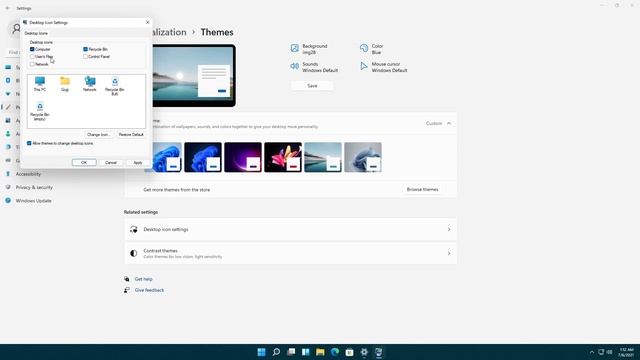Click the Color palette icon
The image size is (640, 360).
[x=364, y=48]
